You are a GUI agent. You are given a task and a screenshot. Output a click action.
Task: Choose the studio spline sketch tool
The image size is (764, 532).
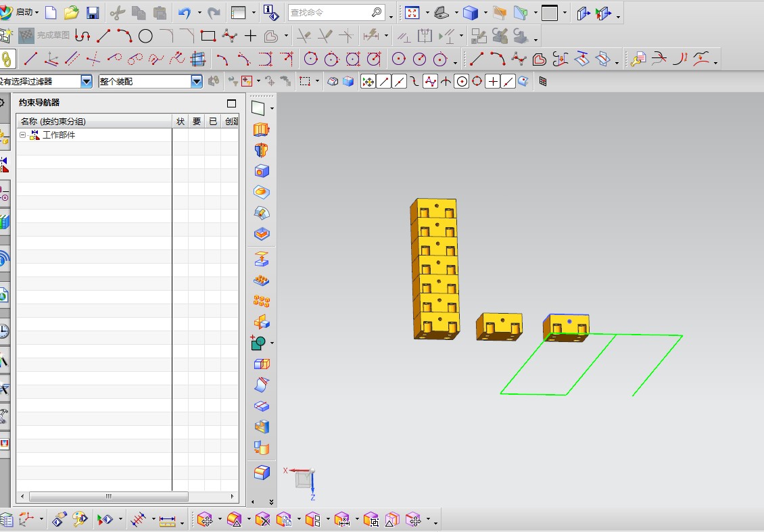[x=230, y=36]
